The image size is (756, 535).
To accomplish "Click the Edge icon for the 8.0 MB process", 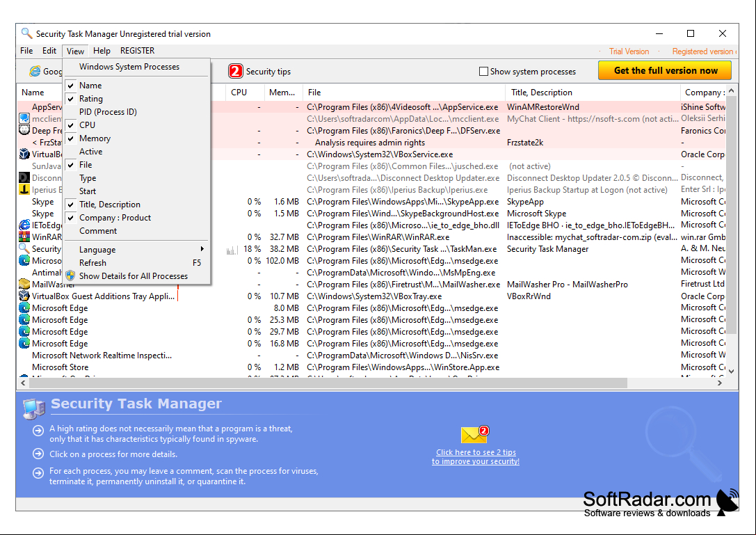I will click(24, 308).
